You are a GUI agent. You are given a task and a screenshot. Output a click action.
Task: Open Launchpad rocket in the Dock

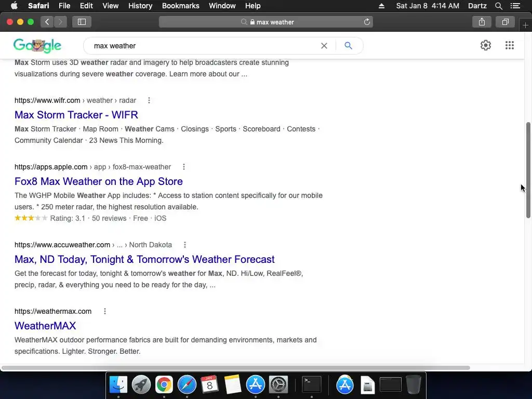(141, 385)
